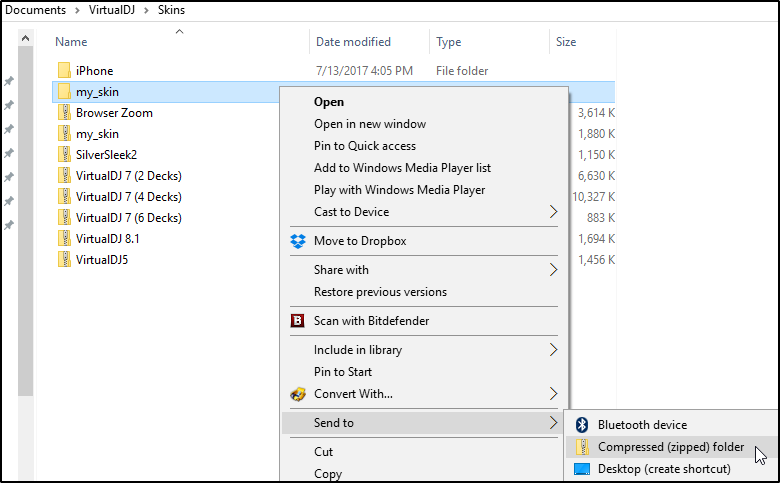Screen dimensions: 780x483
Task: Choose Play with Windows Media Player
Action: [x=399, y=190]
